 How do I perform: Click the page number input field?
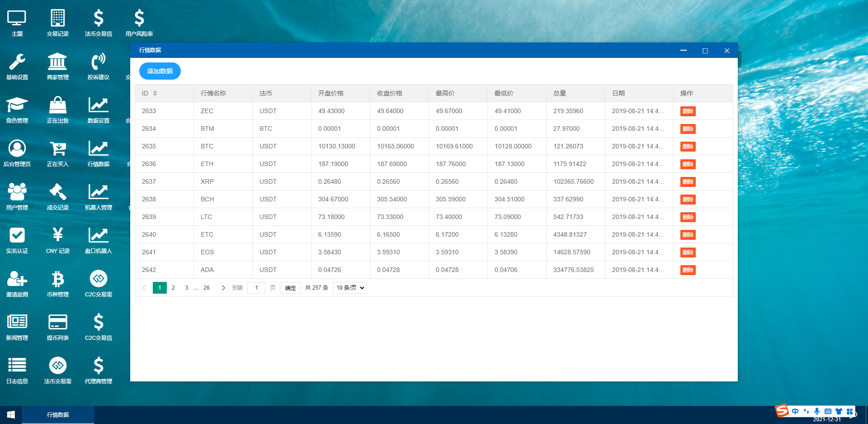(x=256, y=288)
